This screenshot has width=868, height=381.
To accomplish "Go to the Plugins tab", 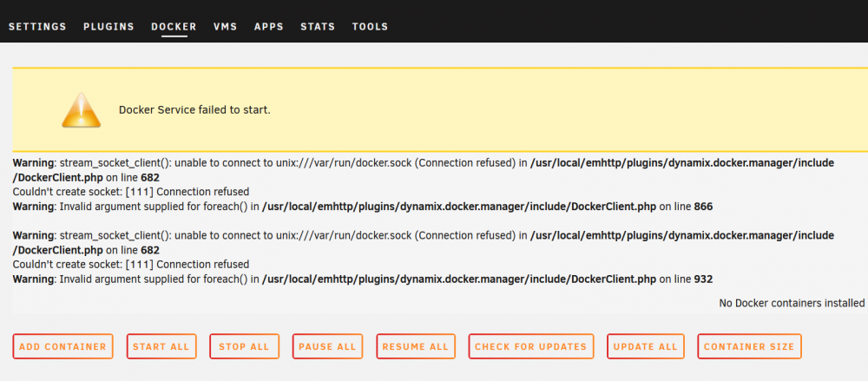I will (108, 27).
